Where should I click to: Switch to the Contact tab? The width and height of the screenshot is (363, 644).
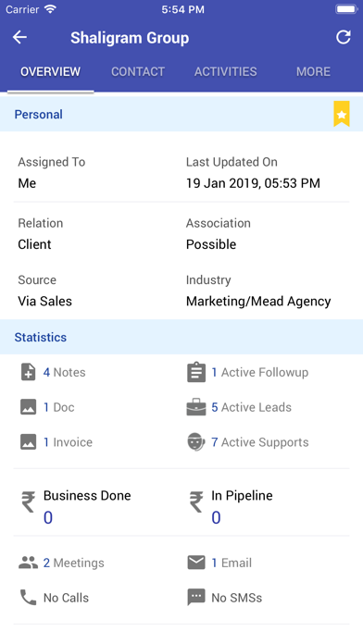(138, 71)
